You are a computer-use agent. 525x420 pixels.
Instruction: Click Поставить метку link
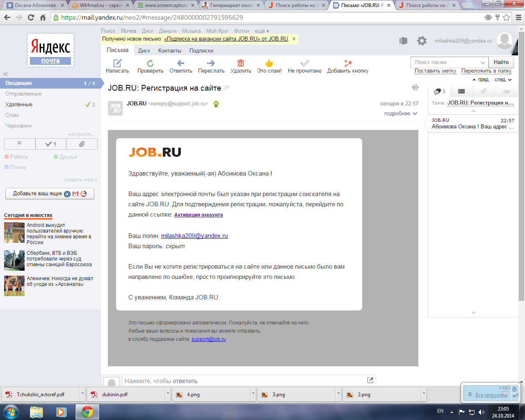click(435, 71)
